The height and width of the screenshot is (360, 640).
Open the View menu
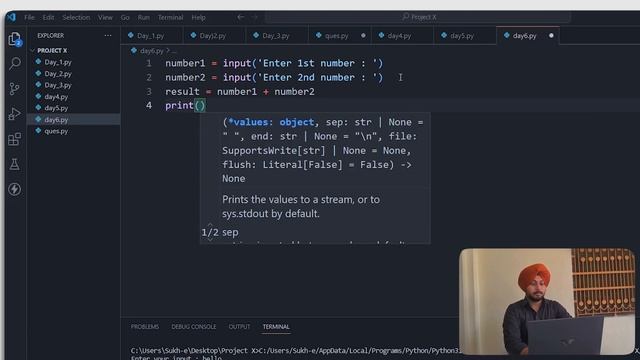pos(105,17)
